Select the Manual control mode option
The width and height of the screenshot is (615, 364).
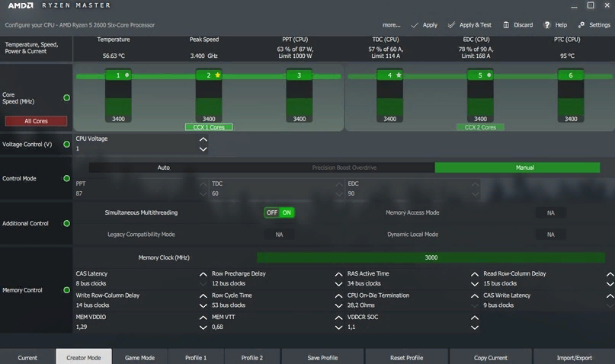pos(524,168)
